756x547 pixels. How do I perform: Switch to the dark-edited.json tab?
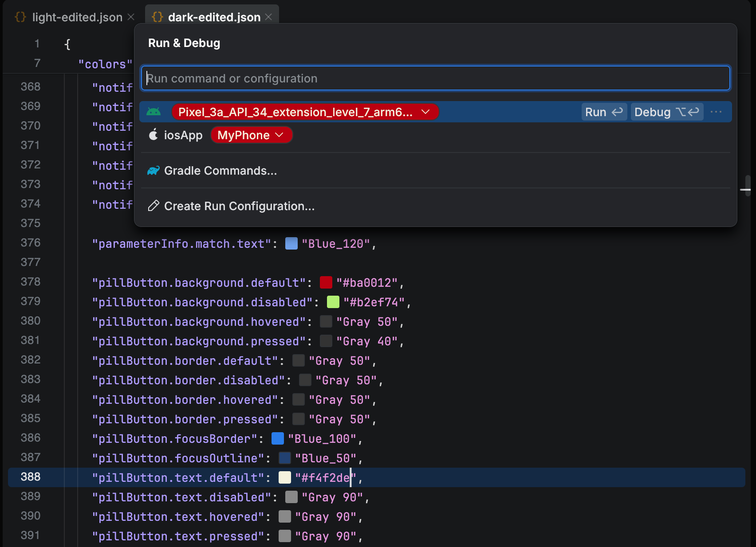coord(214,17)
